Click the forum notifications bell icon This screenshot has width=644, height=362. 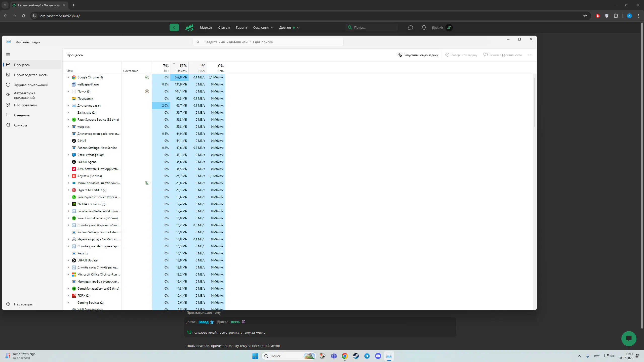tap(424, 28)
